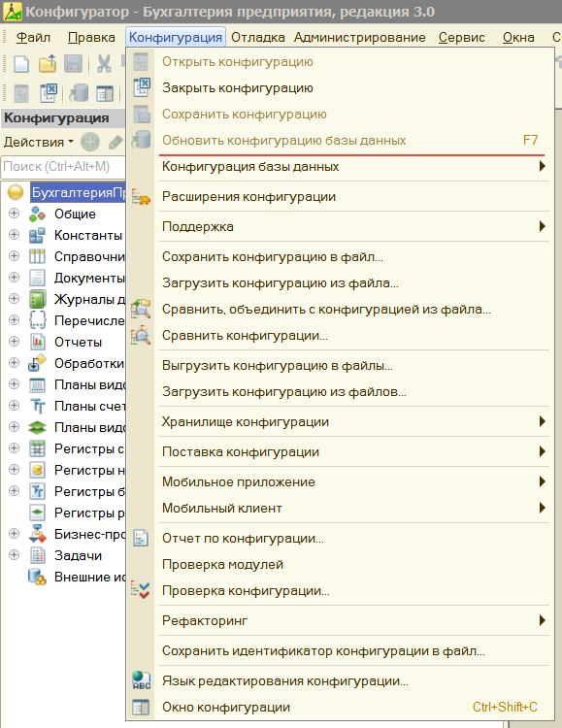Click the Open file folder icon
Viewport: 562px width, 728px height.
tap(47, 64)
